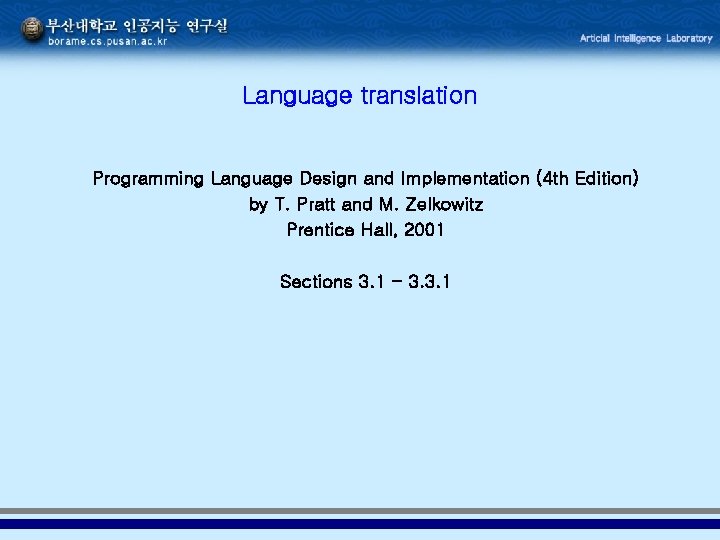Click the Prentice Hall, 2001 line
Viewport: 720px width, 540px height.
[x=366, y=229]
